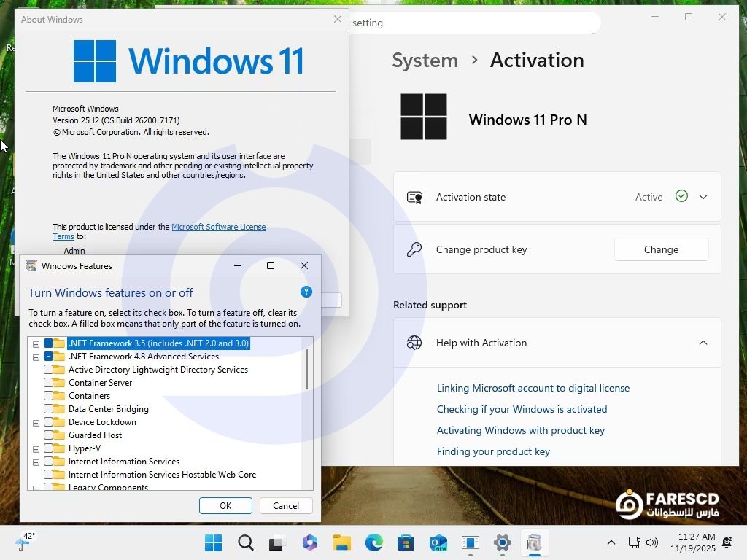The image size is (747, 560).
Task: Go back to System in the breadcrumb
Action: (425, 60)
